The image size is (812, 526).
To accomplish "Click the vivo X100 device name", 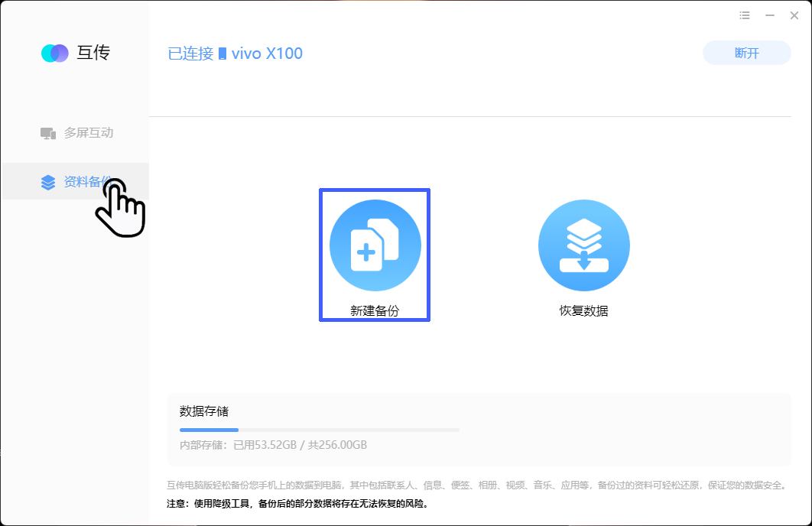I will pos(267,54).
